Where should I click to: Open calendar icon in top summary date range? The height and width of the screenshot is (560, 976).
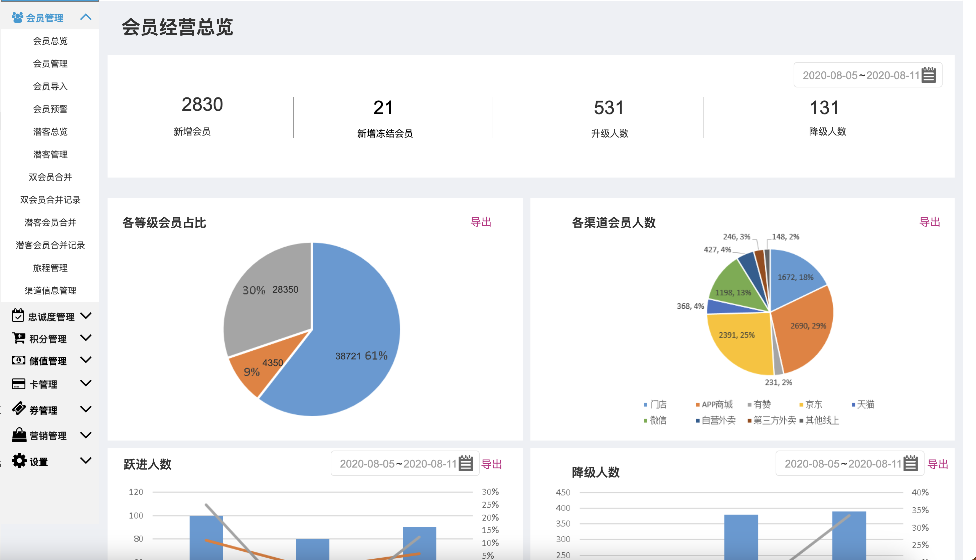click(928, 75)
